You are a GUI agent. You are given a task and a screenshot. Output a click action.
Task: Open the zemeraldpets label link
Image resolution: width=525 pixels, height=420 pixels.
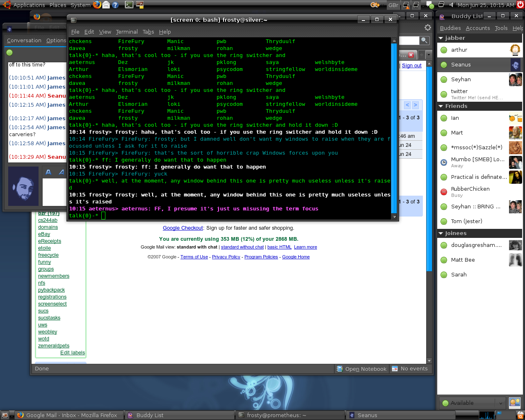tap(54, 346)
